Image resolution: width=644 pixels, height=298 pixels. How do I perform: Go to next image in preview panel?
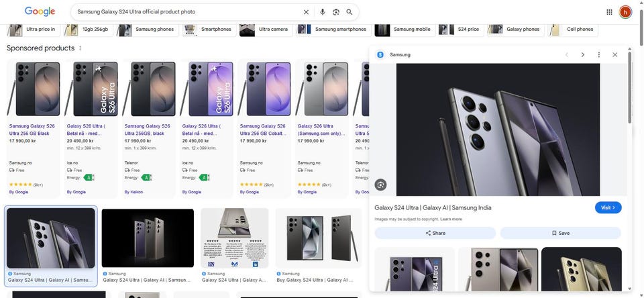(582, 54)
